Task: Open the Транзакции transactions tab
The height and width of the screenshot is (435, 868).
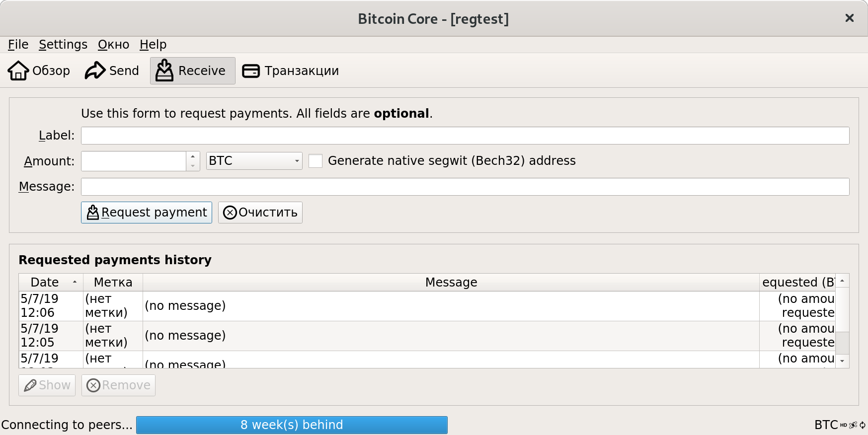Action: tap(291, 71)
